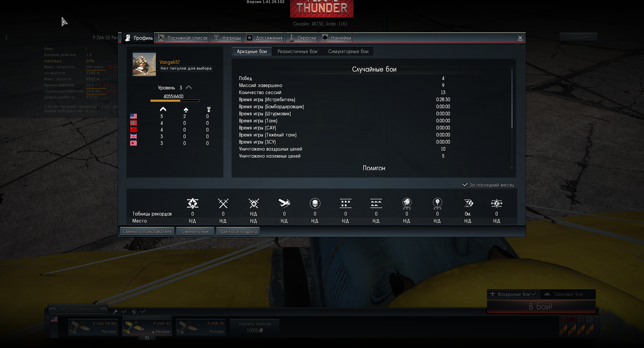Select the P-26A-33 aircraft slot
This screenshot has height=348, width=644.
coord(147,327)
